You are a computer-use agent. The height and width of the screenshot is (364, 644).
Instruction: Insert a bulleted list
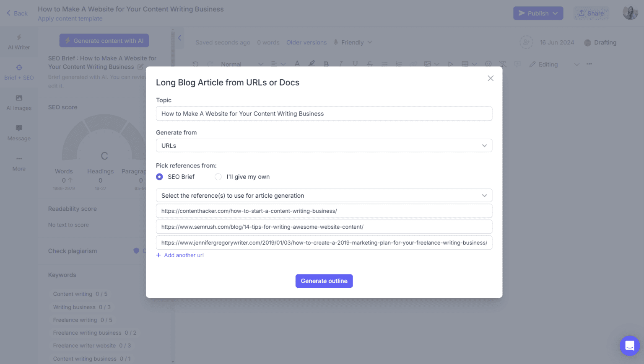click(x=384, y=64)
